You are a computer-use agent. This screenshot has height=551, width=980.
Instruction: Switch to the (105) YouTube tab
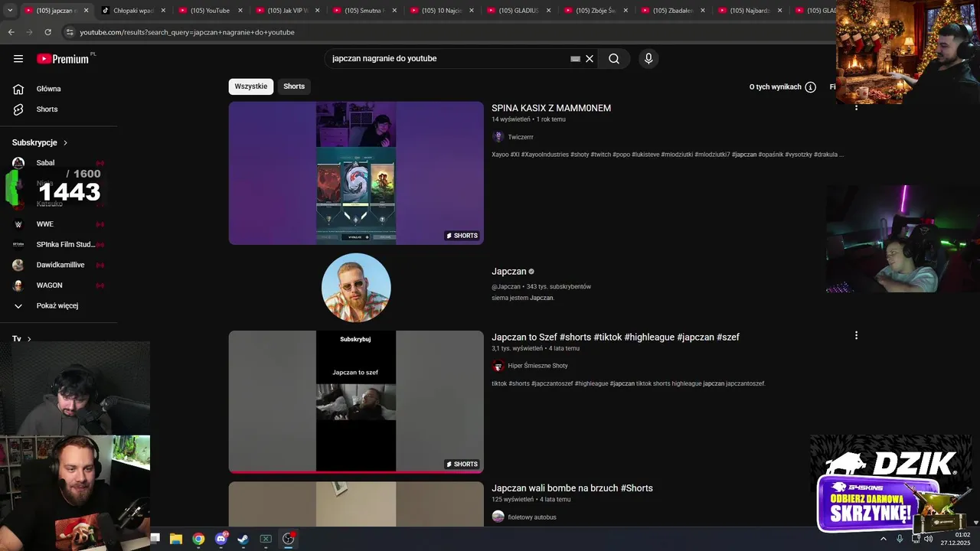point(211,11)
